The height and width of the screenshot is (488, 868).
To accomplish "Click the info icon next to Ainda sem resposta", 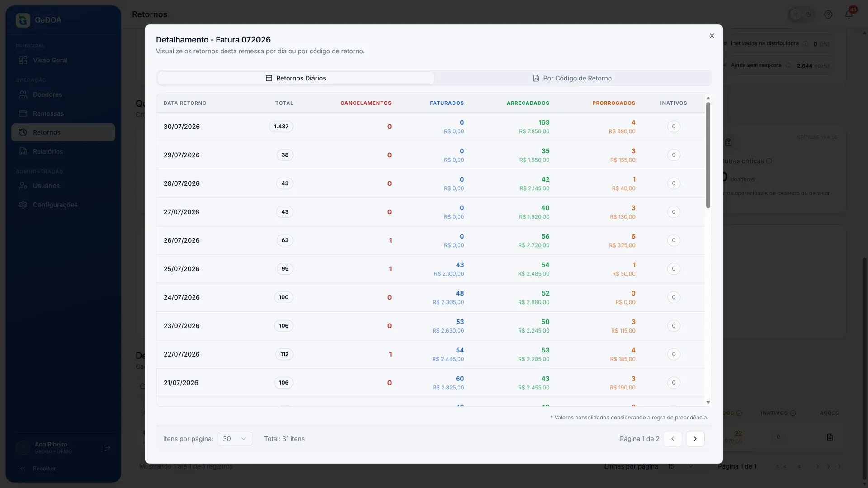I will [788, 65].
